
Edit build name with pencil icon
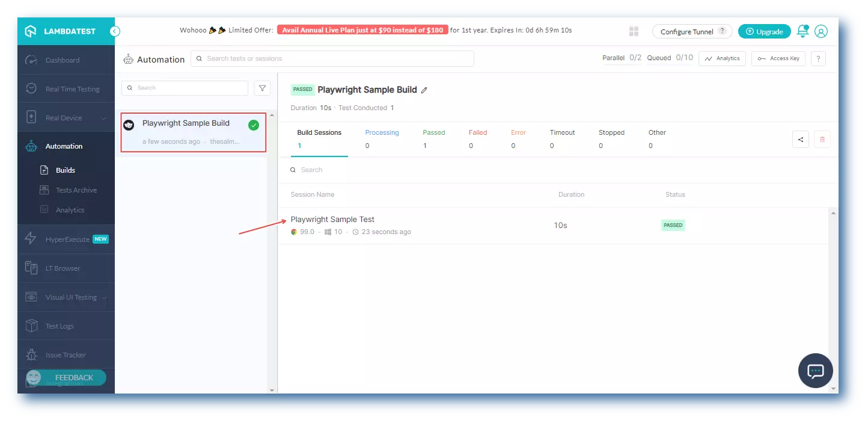click(x=424, y=90)
